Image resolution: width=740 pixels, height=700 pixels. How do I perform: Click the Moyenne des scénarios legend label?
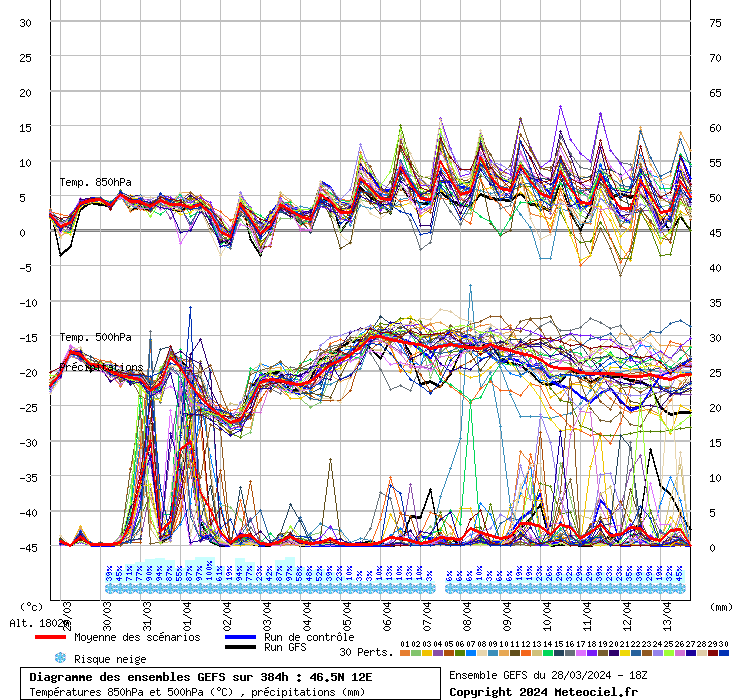(x=137, y=637)
